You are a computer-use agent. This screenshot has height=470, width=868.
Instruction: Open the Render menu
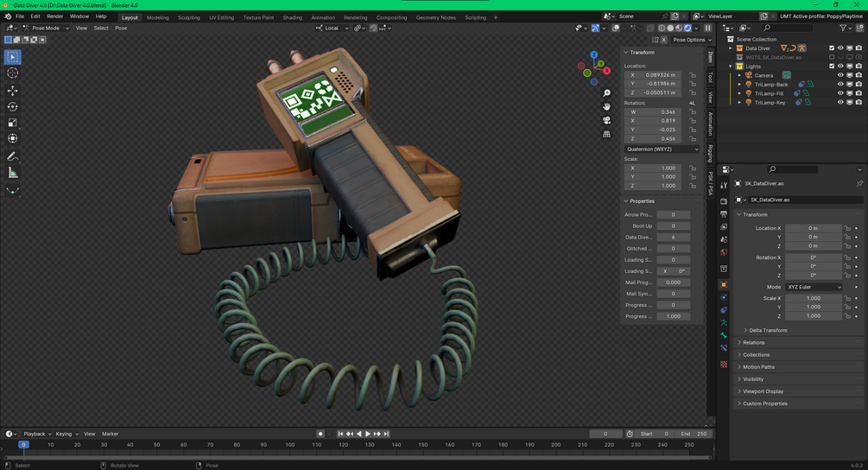click(54, 16)
